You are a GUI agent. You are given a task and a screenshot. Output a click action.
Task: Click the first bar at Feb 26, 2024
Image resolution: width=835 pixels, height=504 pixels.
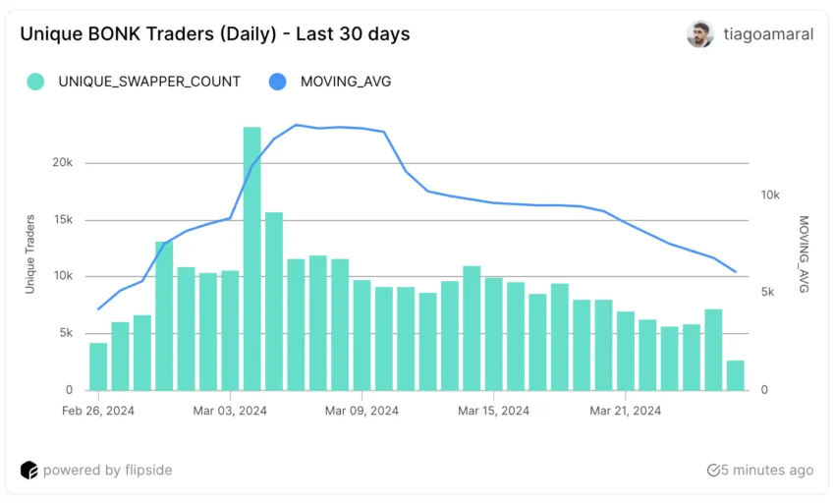pyautogui.click(x=98, y=366)
